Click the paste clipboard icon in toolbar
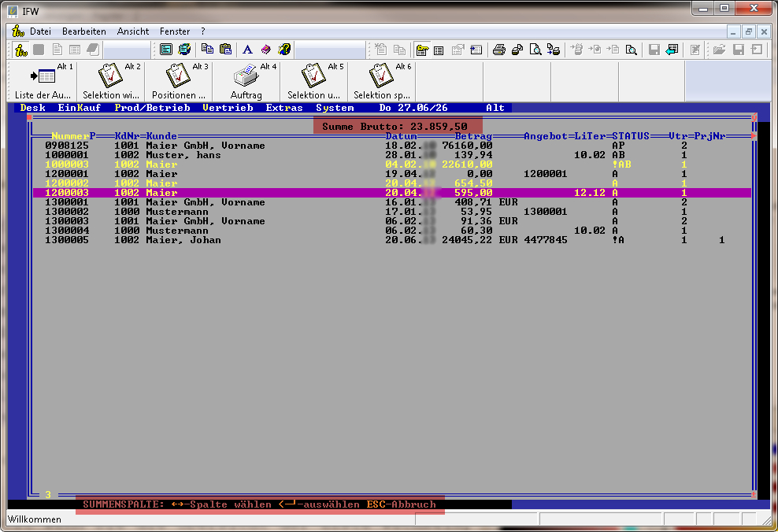The width and height of the screenshot is (778, 532). tap(226, 50)
